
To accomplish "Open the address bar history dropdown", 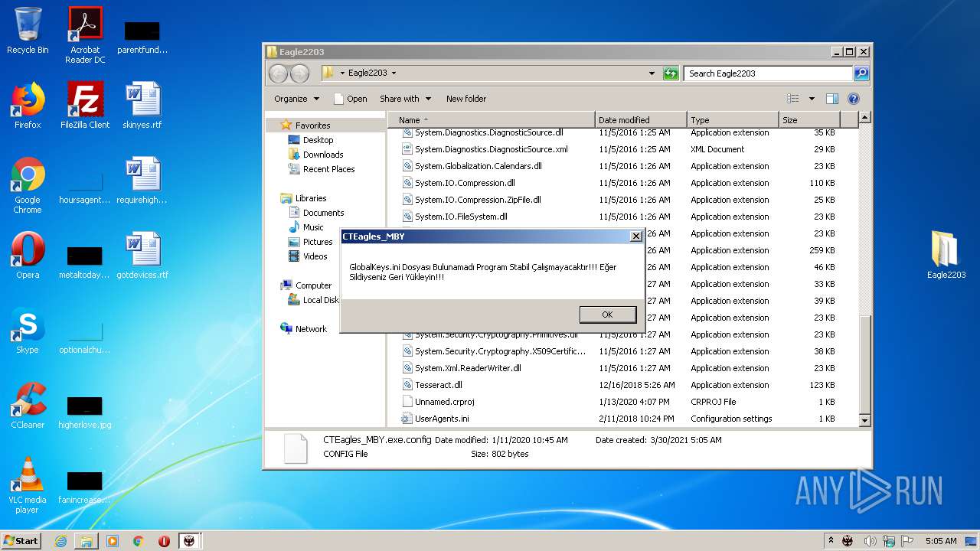I will [x=652, y=73].
